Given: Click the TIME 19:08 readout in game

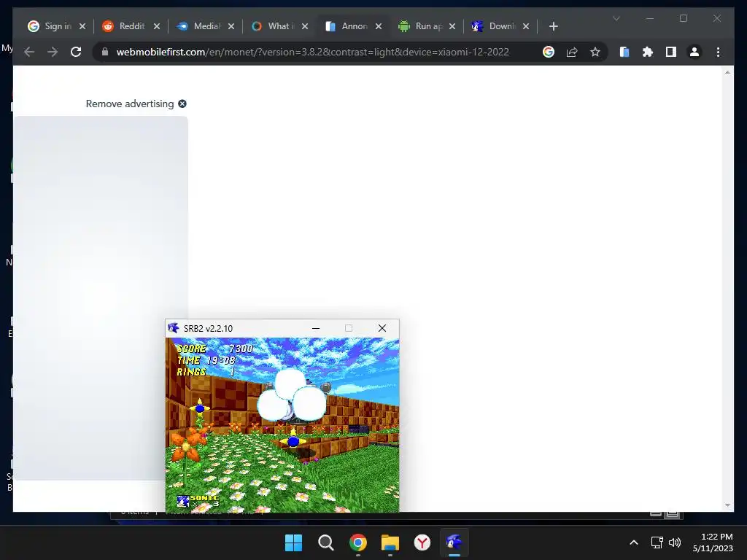Looking at the screenshot, I should (x=206, y=360).
